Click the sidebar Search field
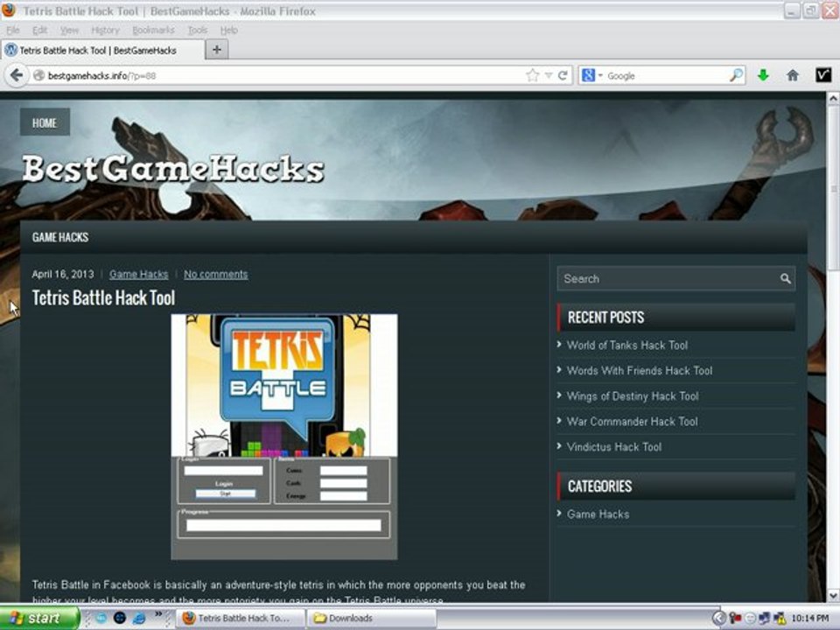The width and height of the screenshot is (840, 630). (668, 278)
